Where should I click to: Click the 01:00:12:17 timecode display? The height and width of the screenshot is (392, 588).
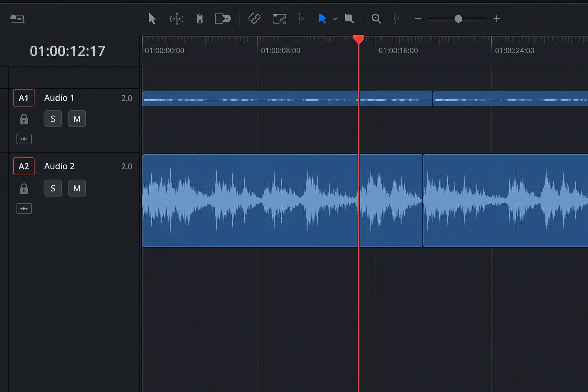tap(67, 51)
